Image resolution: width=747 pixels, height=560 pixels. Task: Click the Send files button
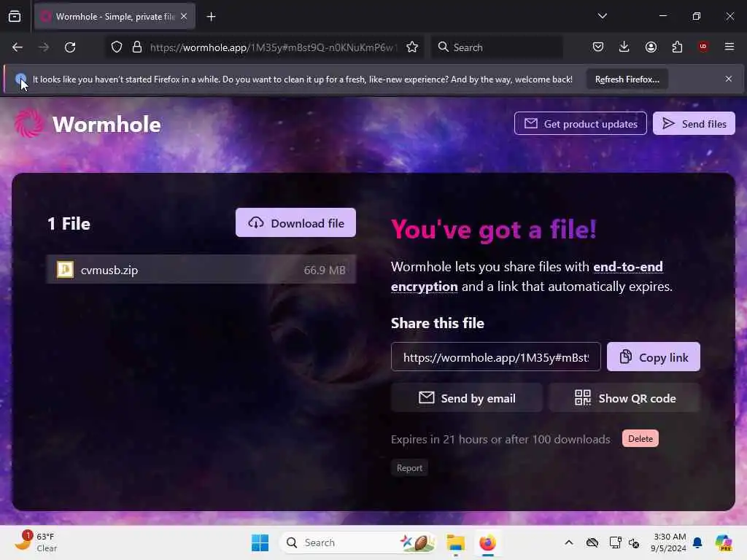[x=694, y=124]
